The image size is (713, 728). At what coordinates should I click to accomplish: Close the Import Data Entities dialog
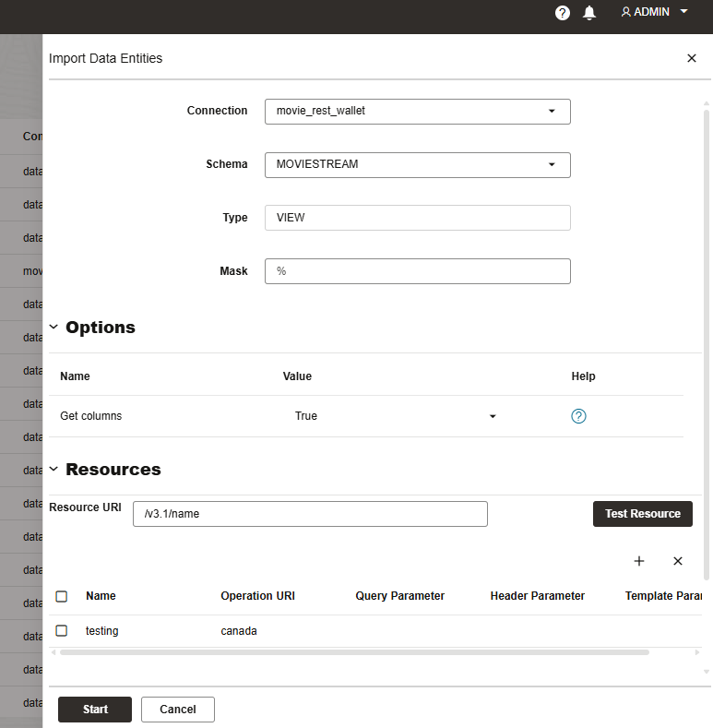click(692, 58)
